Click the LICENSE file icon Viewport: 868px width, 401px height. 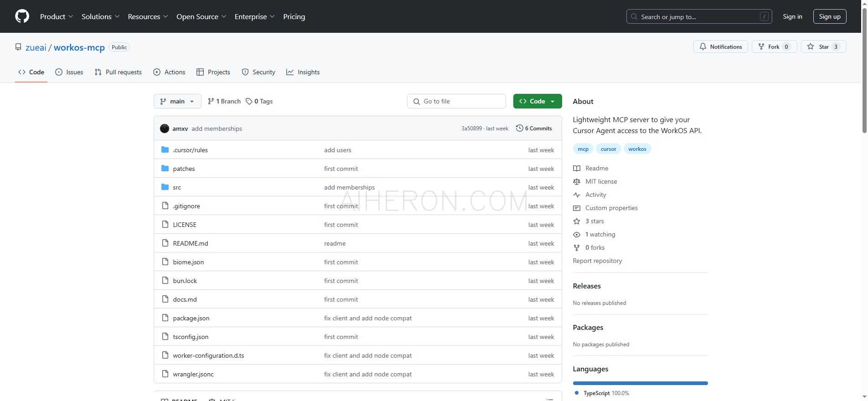[x=165, y=224]
